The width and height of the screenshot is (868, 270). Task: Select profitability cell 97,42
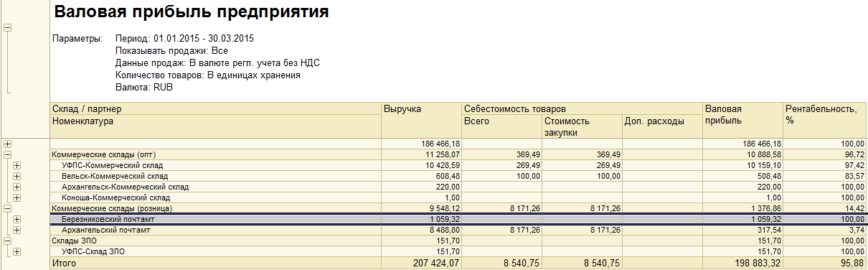point(825,165)
